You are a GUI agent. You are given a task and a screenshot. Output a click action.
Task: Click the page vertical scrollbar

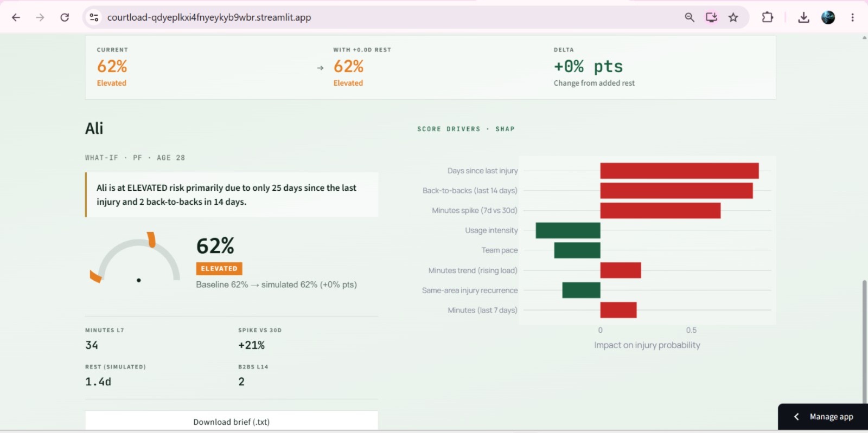(x=864, y=341)
